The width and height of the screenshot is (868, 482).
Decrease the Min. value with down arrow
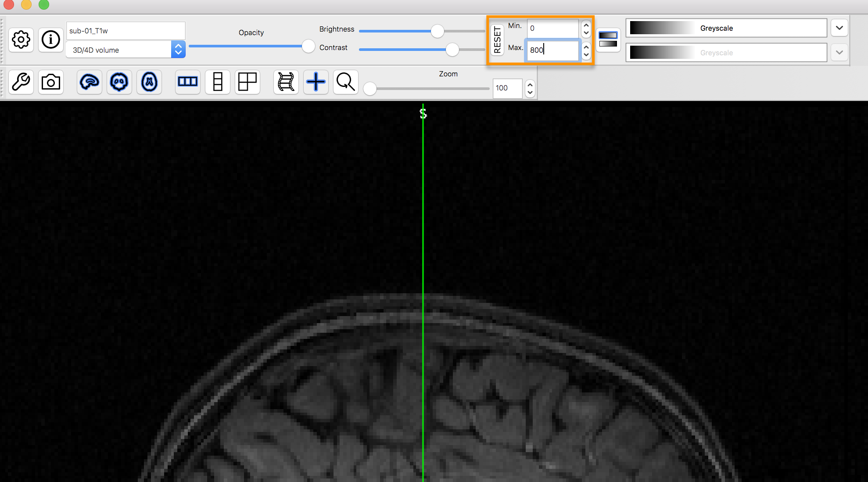coord(586,33)
